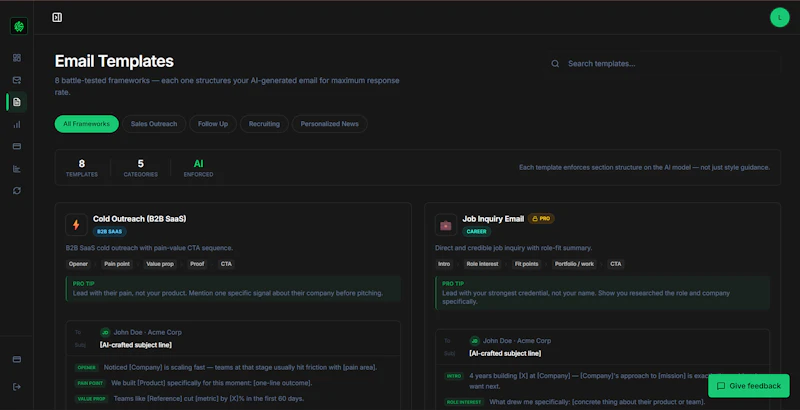Focus the Search templates field
Viewport: 800px width, 410px height.
tap(665, 64)
